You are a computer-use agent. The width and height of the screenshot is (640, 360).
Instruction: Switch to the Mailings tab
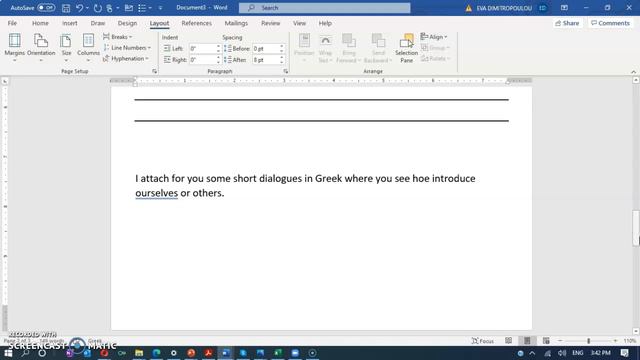coord(236,23)
